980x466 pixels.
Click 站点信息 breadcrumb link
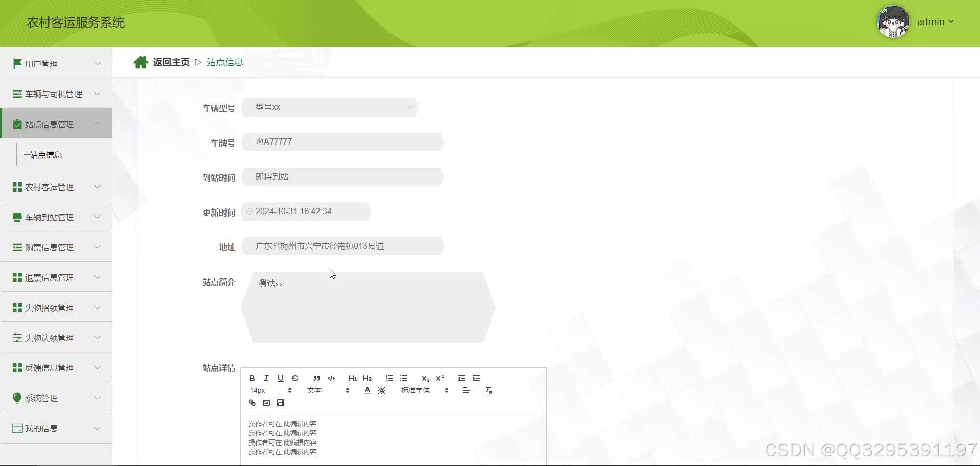(x=225, y=62)
